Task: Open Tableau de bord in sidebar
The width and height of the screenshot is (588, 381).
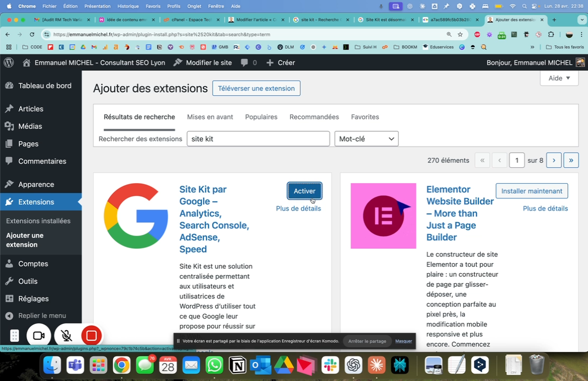Action: (41, 86)
